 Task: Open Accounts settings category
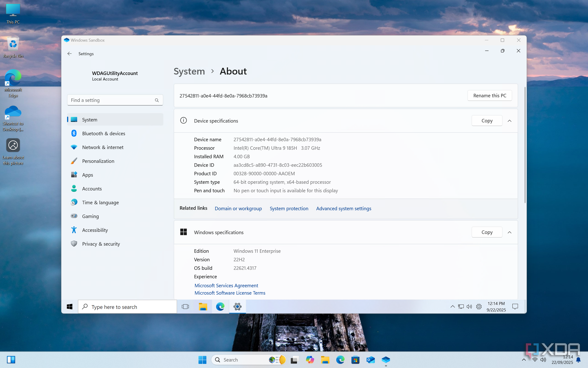pos(115,189)
